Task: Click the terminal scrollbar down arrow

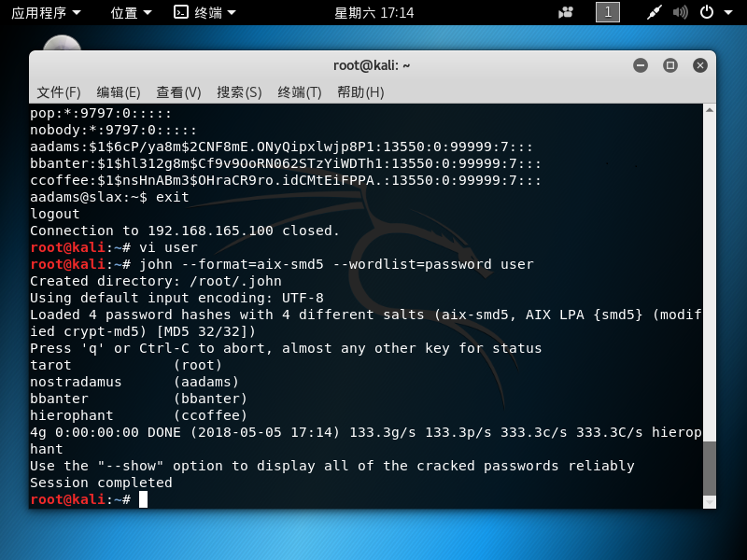Action: (710, 502)
